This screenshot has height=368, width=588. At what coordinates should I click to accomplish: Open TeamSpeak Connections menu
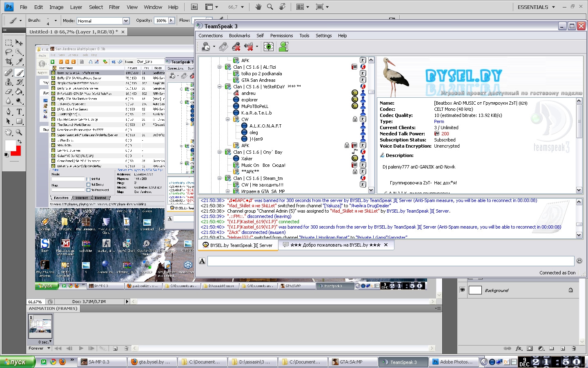click(211, 36)
